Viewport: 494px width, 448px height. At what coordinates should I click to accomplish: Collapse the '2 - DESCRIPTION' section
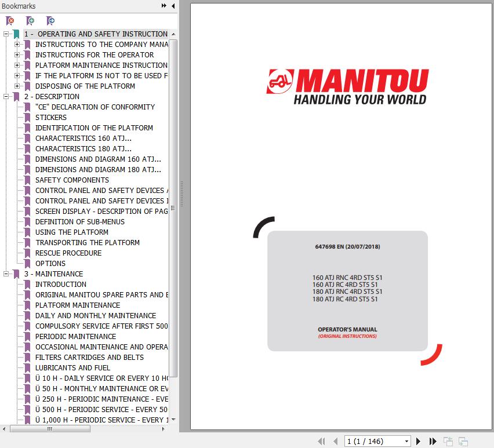(6, 96)
